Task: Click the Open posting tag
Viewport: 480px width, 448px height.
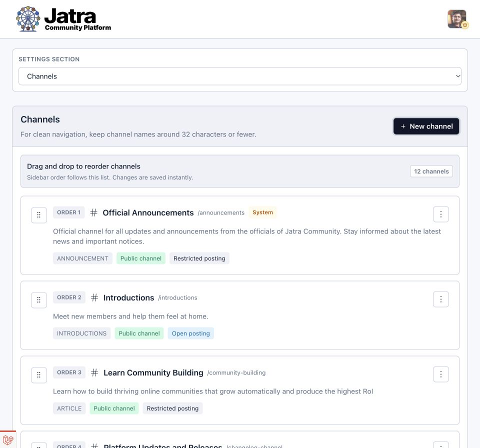Action: tap(190, 333)
